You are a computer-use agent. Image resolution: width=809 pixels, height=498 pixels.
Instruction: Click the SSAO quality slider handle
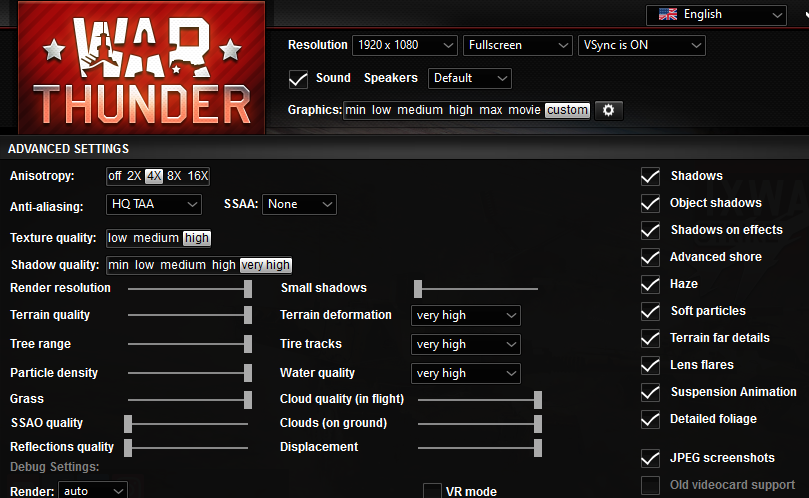[128, 424]
